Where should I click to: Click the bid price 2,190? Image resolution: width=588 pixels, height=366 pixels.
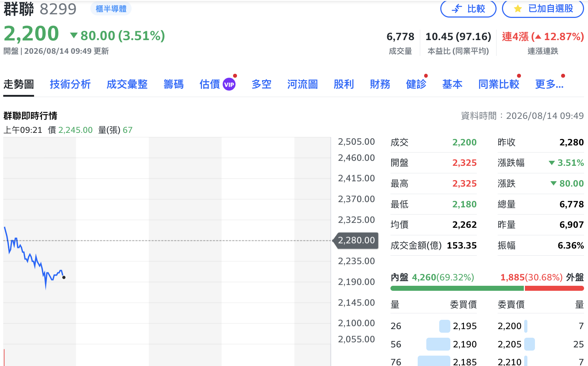tap(465, 345)
